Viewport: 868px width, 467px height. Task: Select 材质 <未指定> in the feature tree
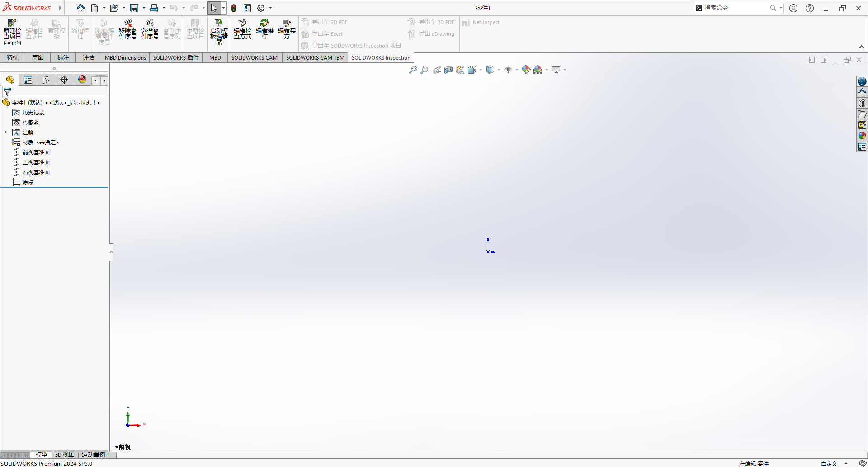pos(40,142)
